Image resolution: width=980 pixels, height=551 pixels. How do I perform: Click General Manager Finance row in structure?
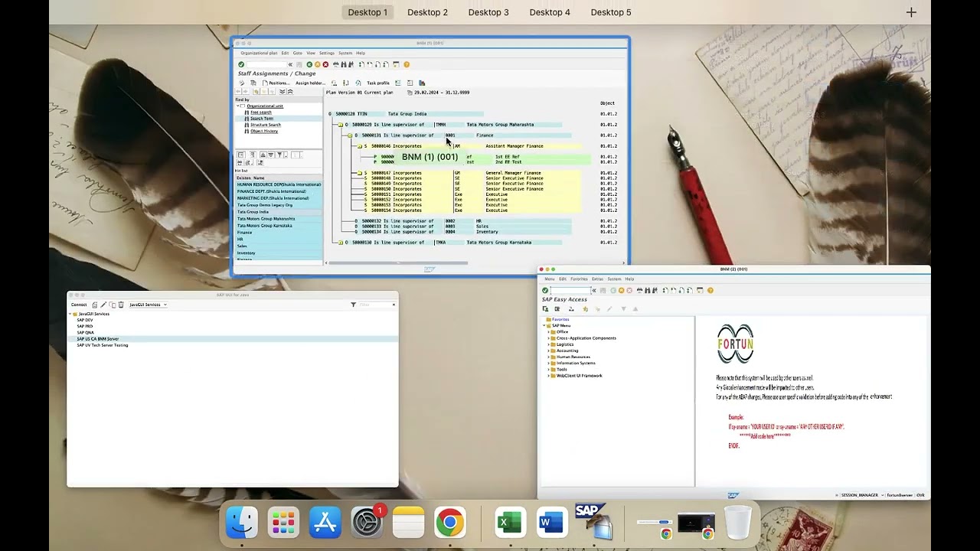(x=472, y=173)
